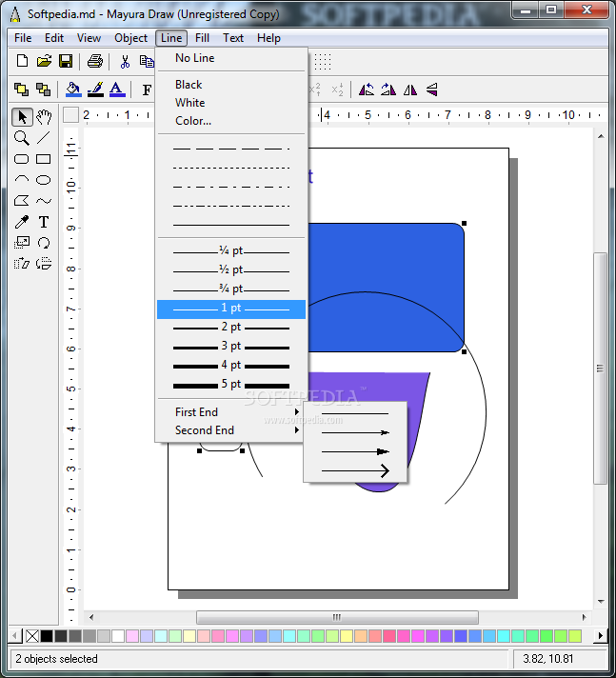Select the polygon tool

tap(22, 201)
